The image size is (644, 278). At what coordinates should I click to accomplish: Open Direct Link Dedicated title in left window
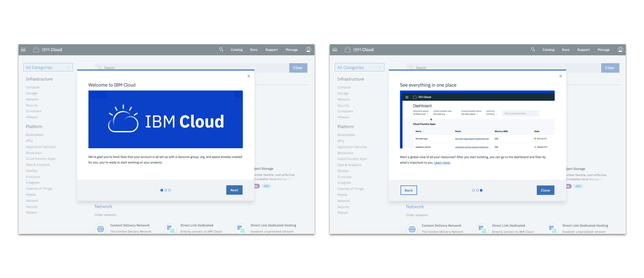pyautogui.click(x=197, y=225)
